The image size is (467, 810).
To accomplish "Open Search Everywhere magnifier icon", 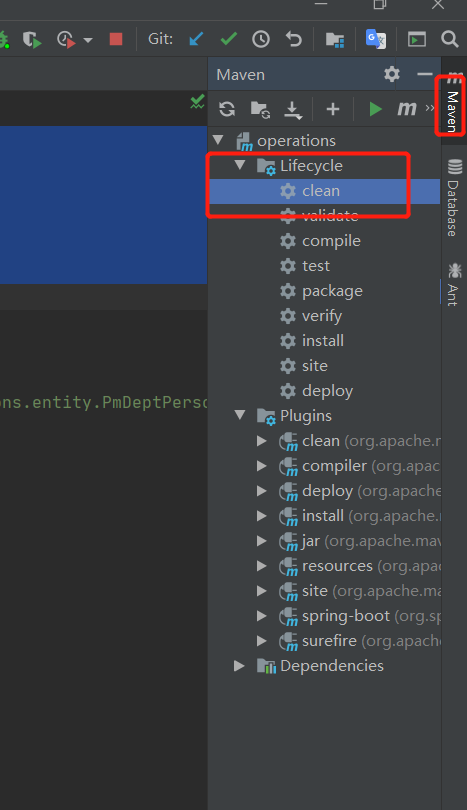I will pos(449,39).
